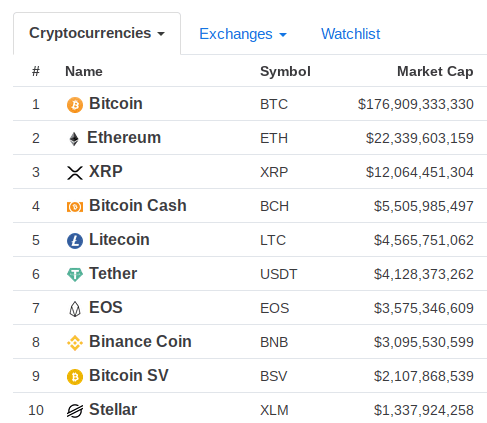Click Ethereum's market cap value
Screen dimensions: 487x423
[420, 138]
